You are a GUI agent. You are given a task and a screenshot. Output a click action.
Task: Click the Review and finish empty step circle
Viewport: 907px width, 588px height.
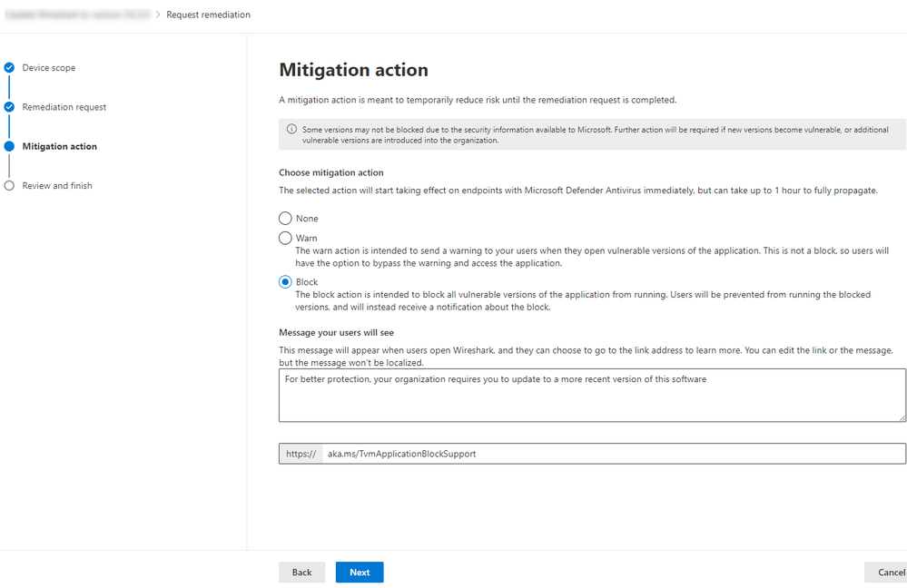[x=9, y=185]
